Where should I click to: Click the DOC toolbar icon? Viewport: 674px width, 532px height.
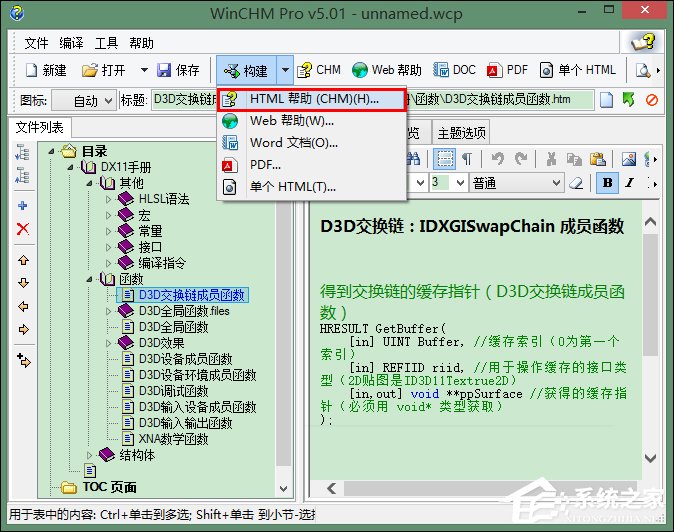[454, 70]
